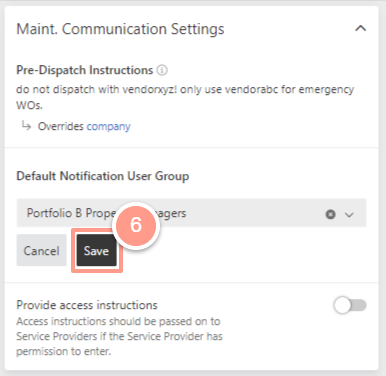
Task: Enable the Provide access instructions toggle
Action: [x=350, y=305]
